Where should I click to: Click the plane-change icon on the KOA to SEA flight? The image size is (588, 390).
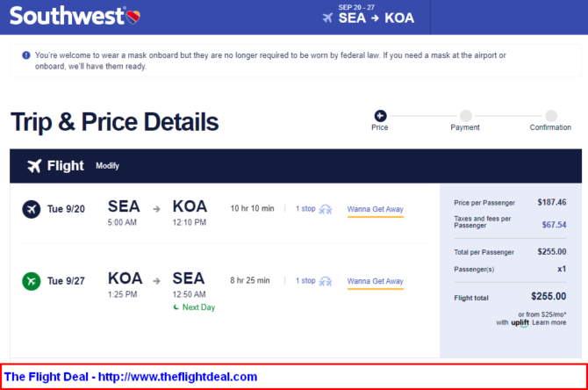click(x=325, y=281)
